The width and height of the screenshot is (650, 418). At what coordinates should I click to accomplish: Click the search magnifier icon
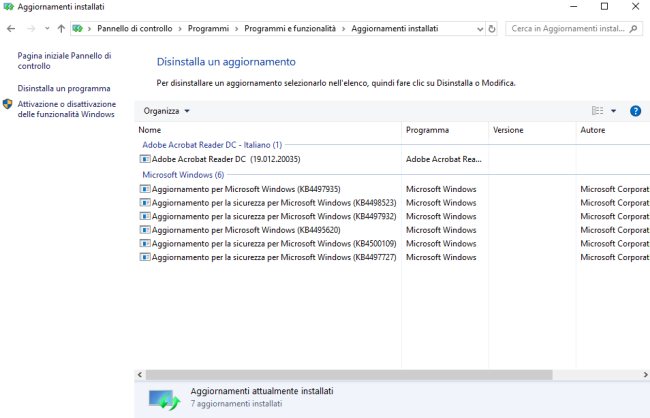tap(633, 29)
